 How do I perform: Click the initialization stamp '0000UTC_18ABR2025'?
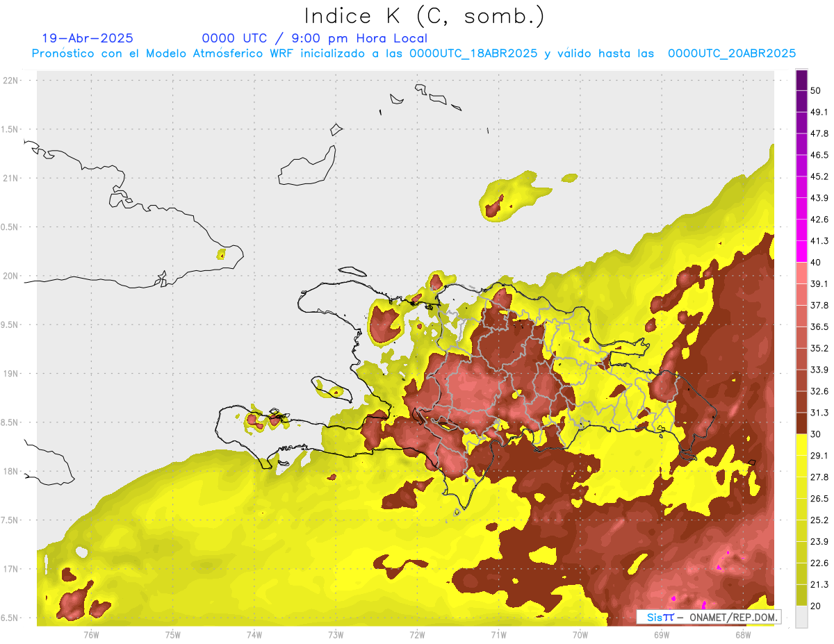click(x=473, y=53)
